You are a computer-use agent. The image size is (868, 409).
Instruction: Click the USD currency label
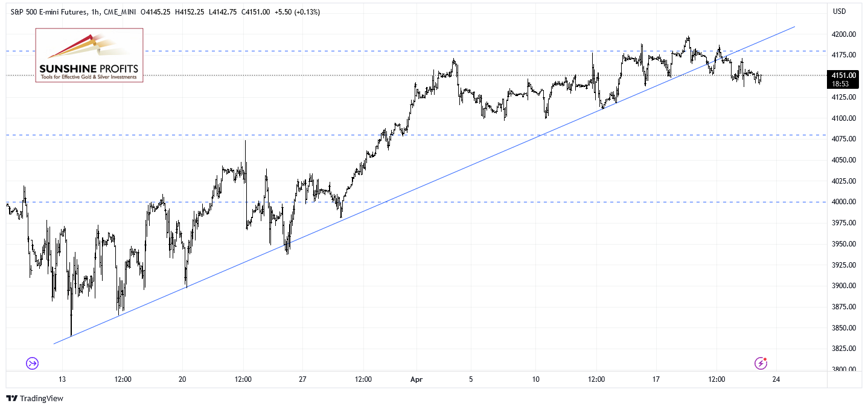[x=839, y=11]
